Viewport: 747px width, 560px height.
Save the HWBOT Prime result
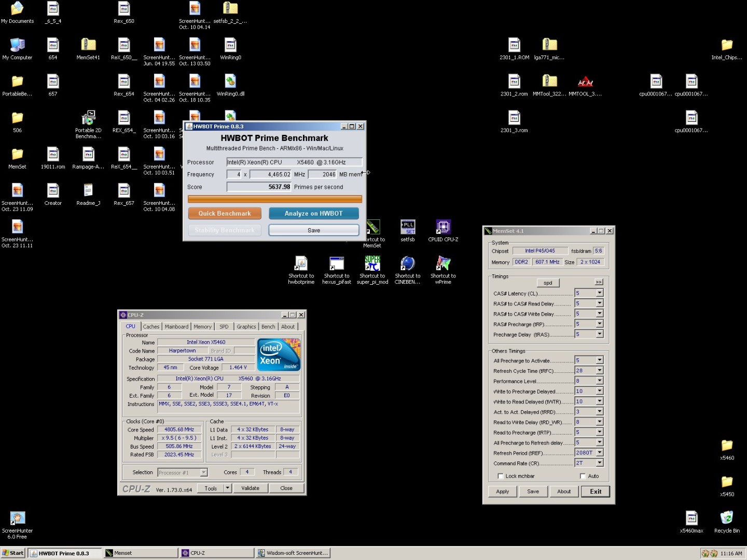click(x=314, y=230)
